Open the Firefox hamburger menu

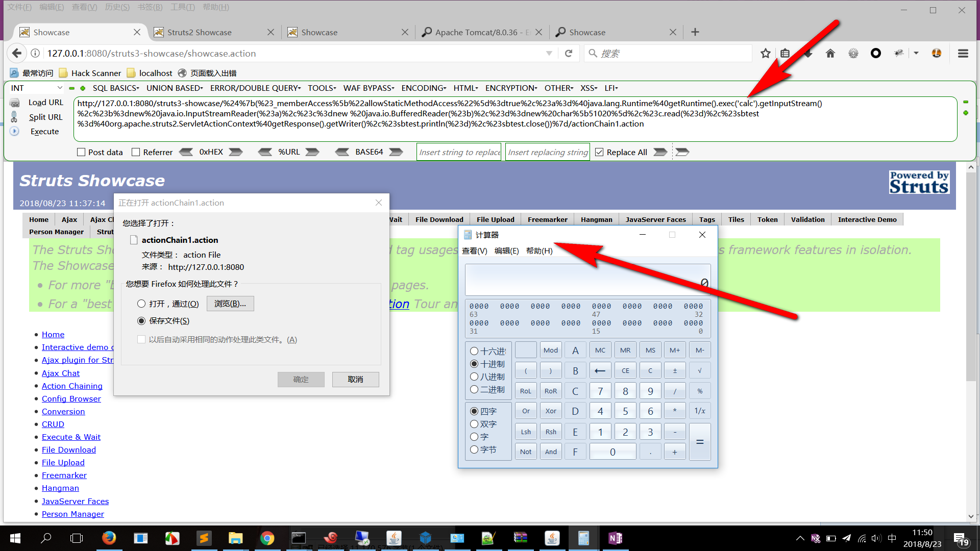(x=963, y=53)
